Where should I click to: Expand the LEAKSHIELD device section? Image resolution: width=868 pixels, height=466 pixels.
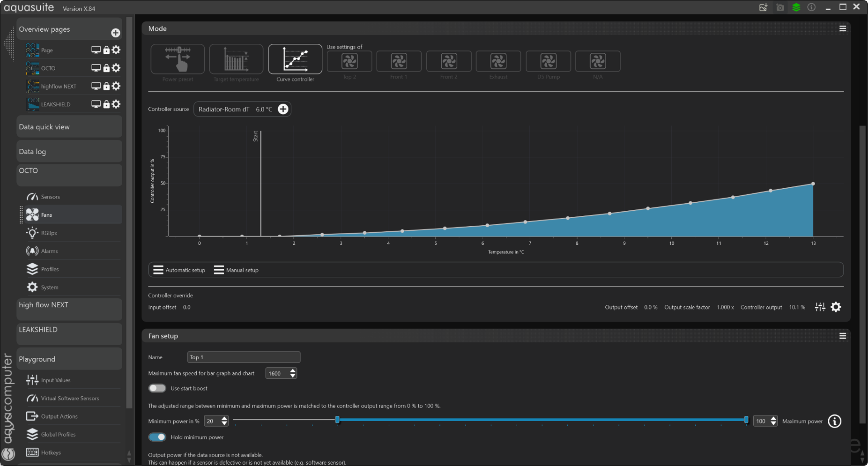pos(69,334)
